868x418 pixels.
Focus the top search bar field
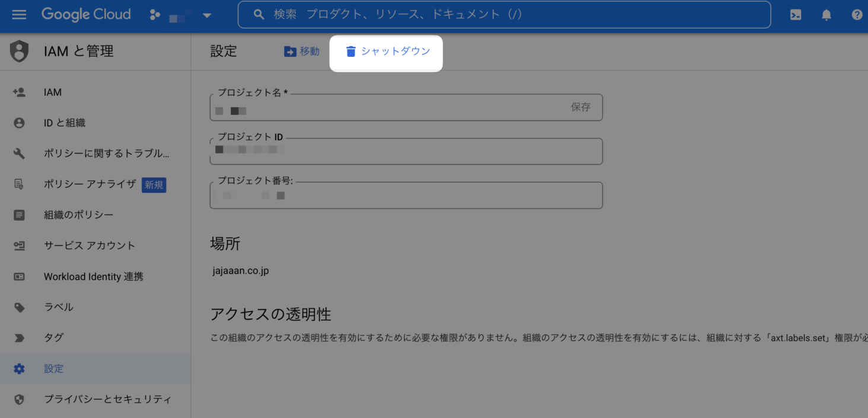504,15
